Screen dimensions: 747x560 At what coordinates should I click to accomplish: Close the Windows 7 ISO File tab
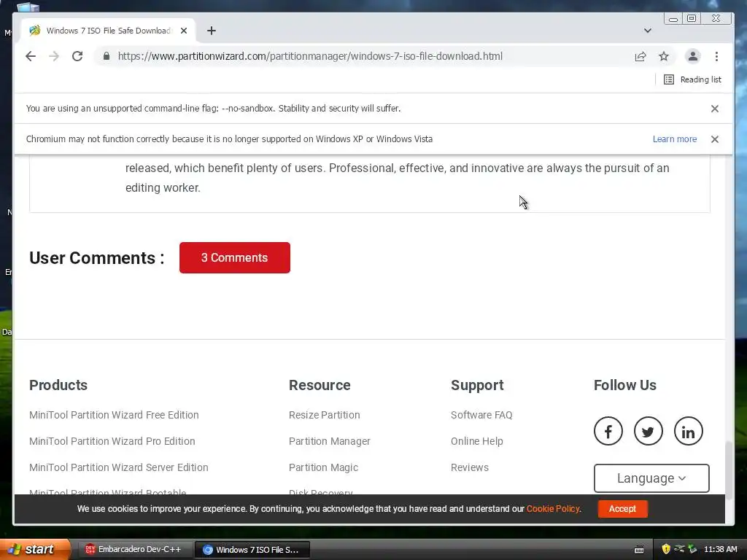(184, 31)
